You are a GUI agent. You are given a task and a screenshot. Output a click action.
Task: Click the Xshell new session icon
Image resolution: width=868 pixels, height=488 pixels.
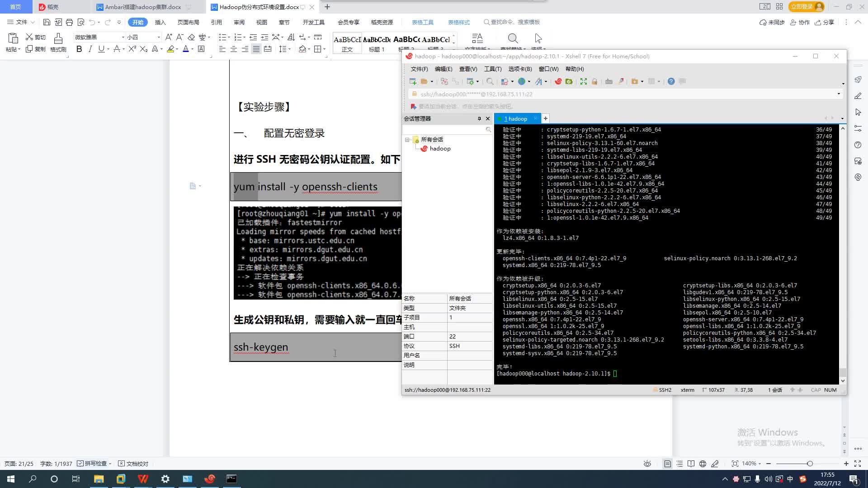412,81
